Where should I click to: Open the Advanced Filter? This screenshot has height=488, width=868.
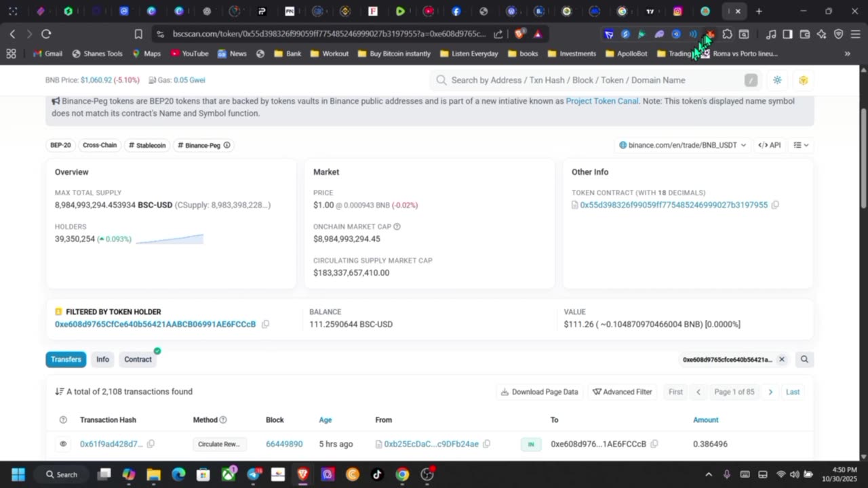tap(622, 392)
